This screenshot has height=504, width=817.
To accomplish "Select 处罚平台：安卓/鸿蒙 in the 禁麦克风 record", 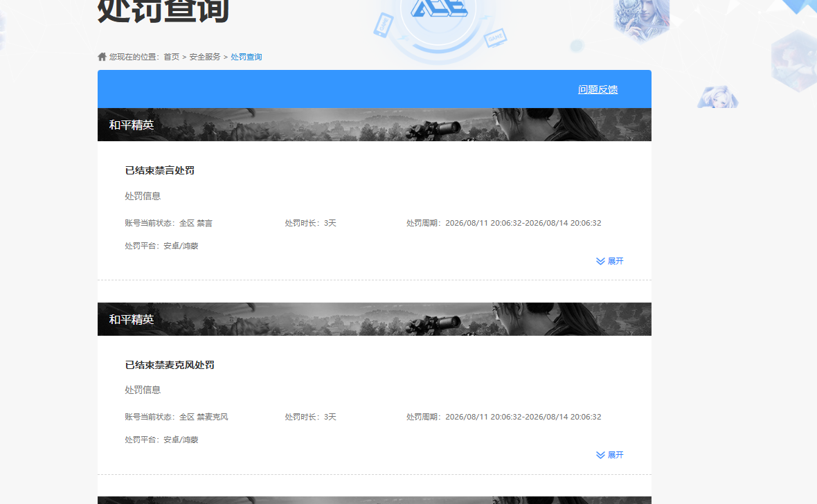I will (x=161, y=440).
